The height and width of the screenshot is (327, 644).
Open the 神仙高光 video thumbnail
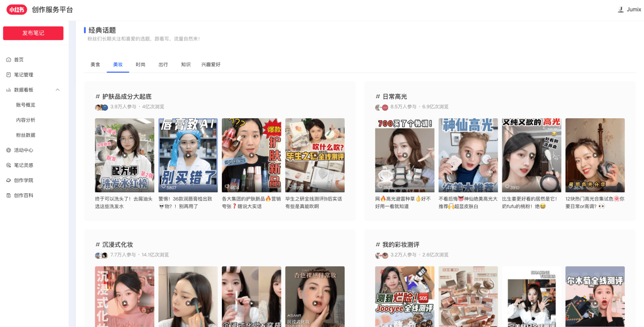click(468, 155)
